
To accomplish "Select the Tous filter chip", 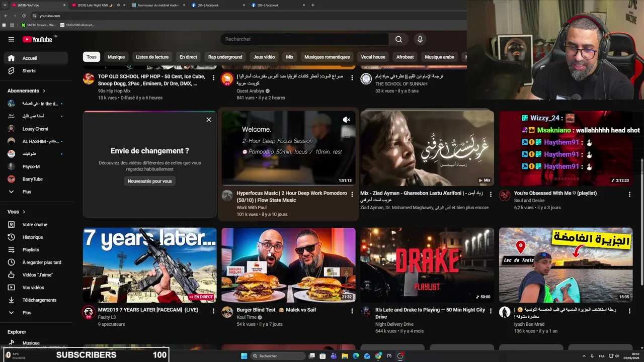I will click(x=92, y=57).
